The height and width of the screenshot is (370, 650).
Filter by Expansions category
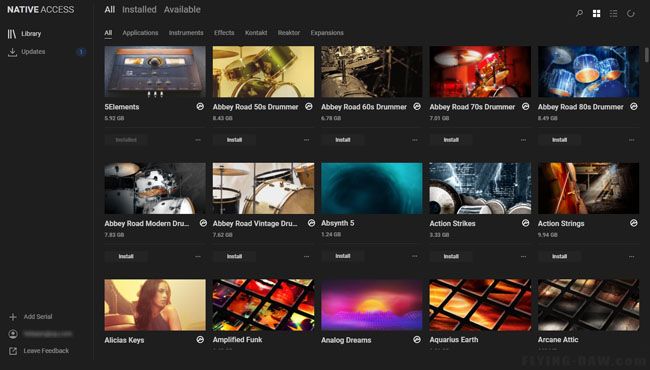(327, 33)
